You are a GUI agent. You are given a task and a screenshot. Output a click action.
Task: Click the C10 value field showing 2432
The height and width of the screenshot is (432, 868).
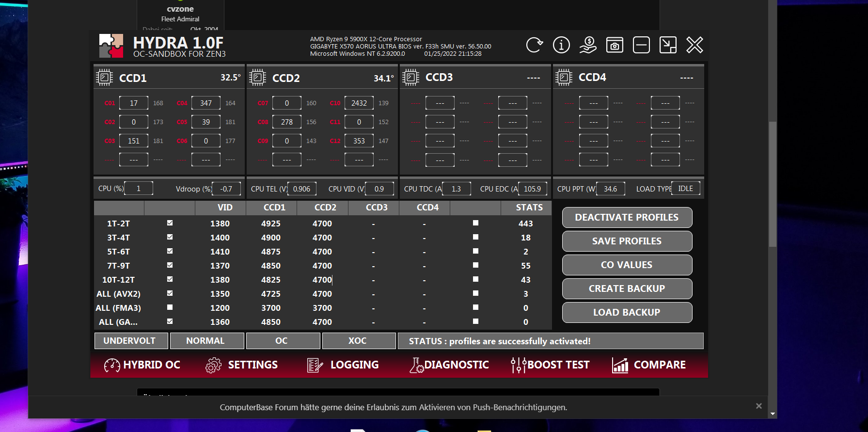click(x=359, y=103)
